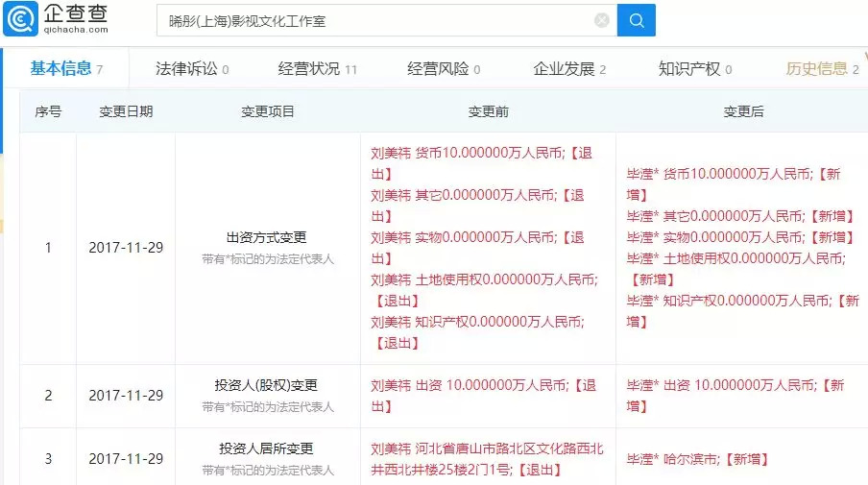Select the 出资方式变更 item in row 1
This screenshot has width=868, height=485.
point(268,237)
